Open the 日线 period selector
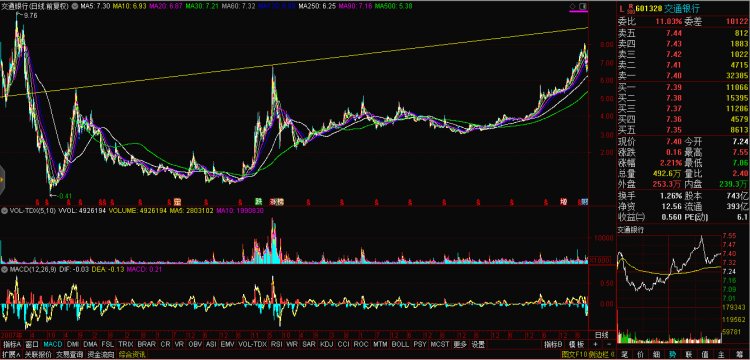This screenshot has width=750, height=360. 601,334
